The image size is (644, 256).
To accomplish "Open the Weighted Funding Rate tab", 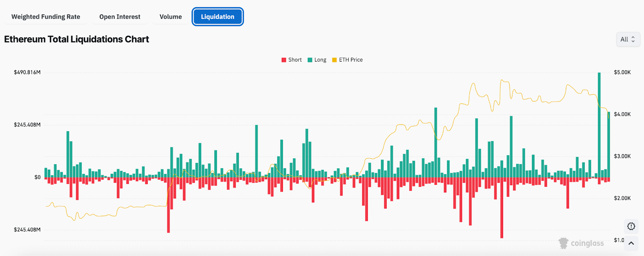I will tap(45, 17).
